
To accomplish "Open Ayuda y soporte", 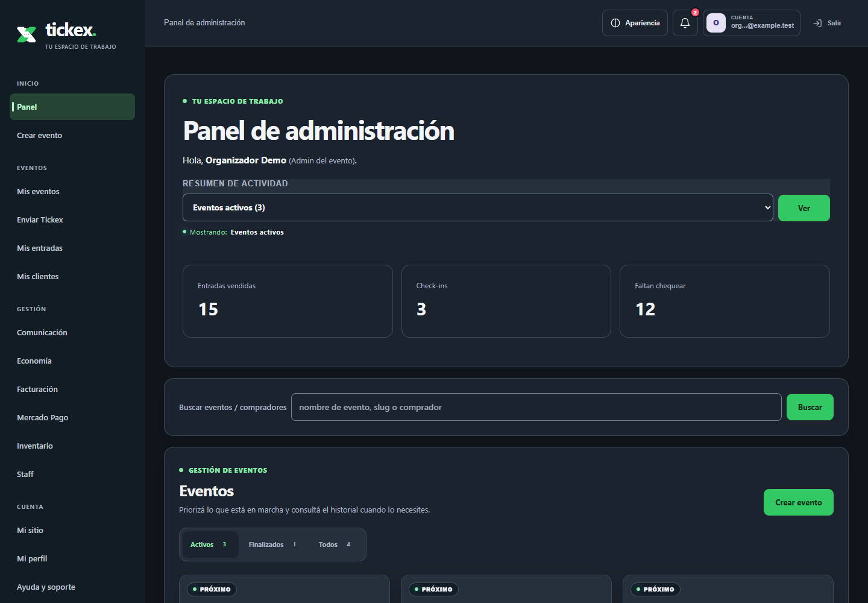I will (72, 587).
